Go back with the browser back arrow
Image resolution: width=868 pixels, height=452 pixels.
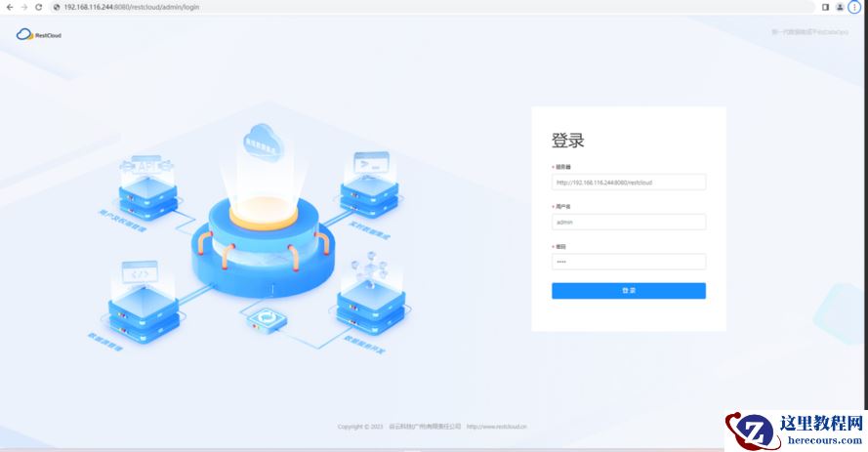click(10, 7)
